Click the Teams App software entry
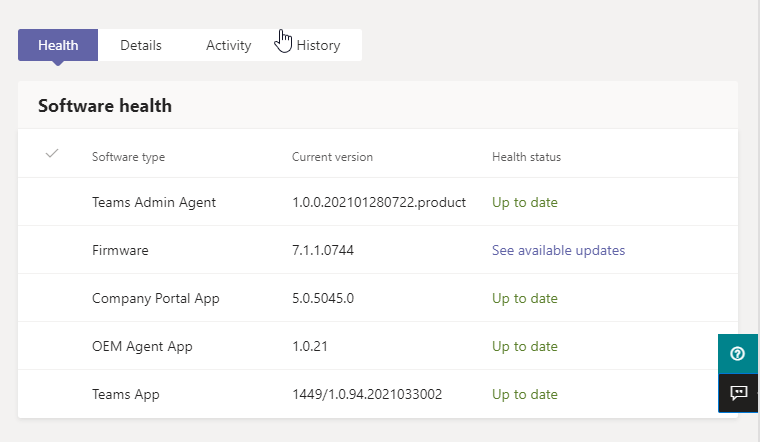760x442 pixels. click(125, 394)
